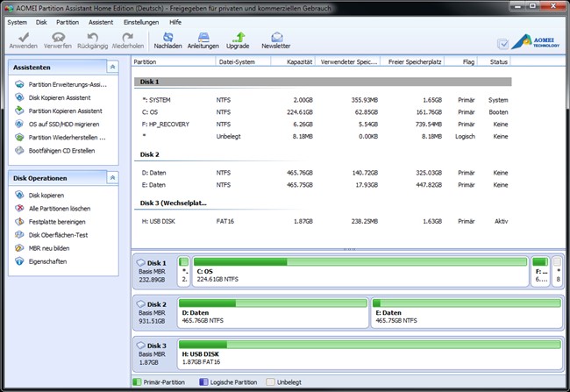Select the C: OS 224.61GB partition bar
The height and width of the screenshot is (392, 570).
[x=360, y=271]
